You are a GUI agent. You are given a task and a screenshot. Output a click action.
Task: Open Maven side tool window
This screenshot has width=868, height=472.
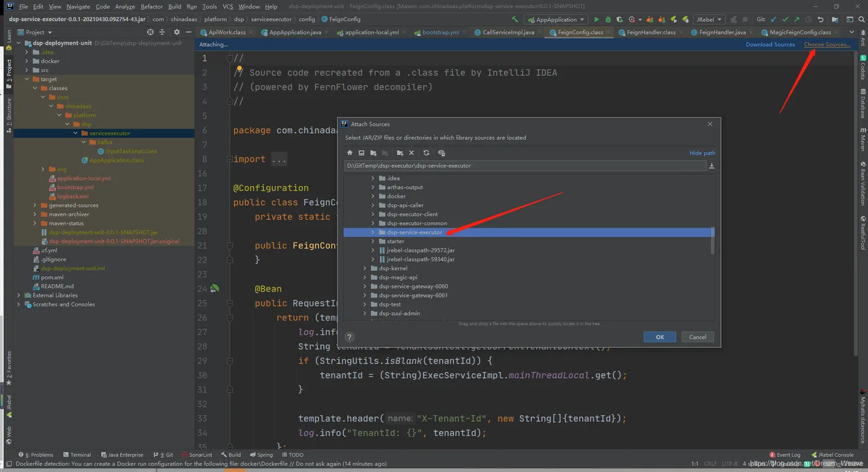863,140
